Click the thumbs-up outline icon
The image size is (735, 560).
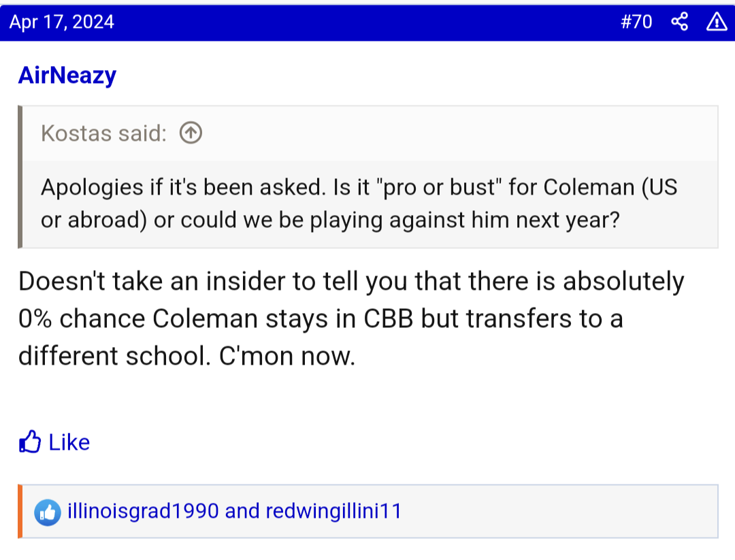[x=30, y=442]
